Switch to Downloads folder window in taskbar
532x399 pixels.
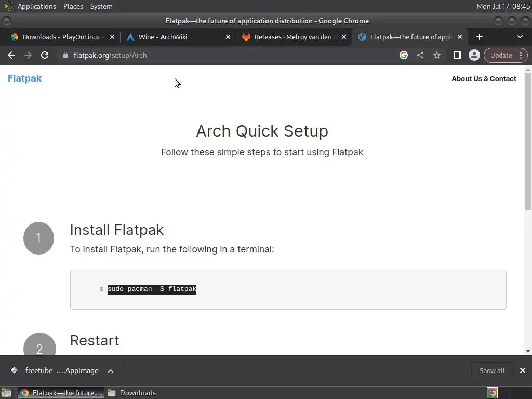pyautogui.click(x=132, y=393)
